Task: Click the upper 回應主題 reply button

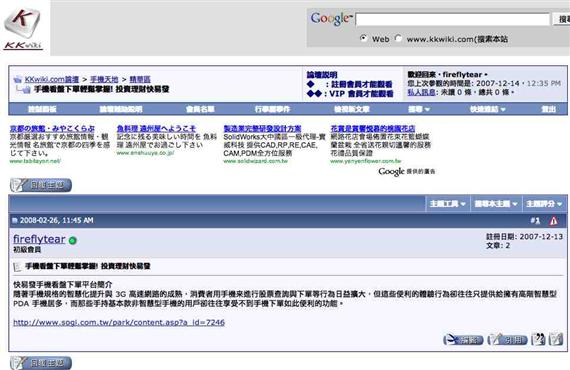Action: tap(41, 185)
